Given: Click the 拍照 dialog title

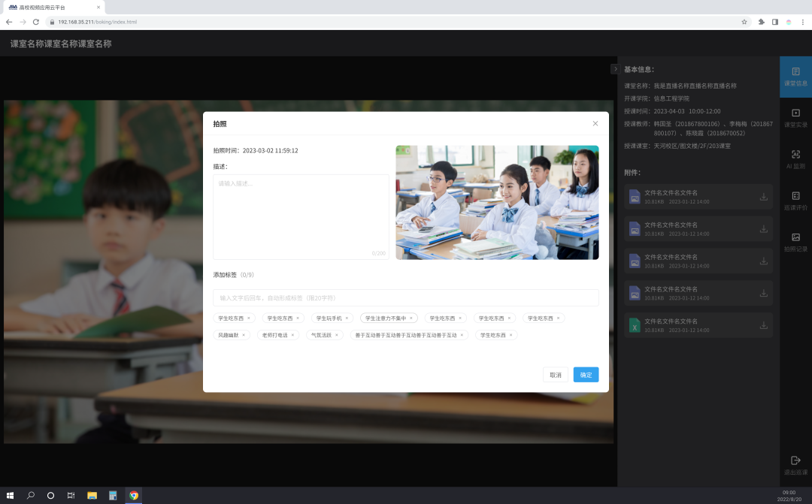Looking at the screenshot, I should click(220, 124).
